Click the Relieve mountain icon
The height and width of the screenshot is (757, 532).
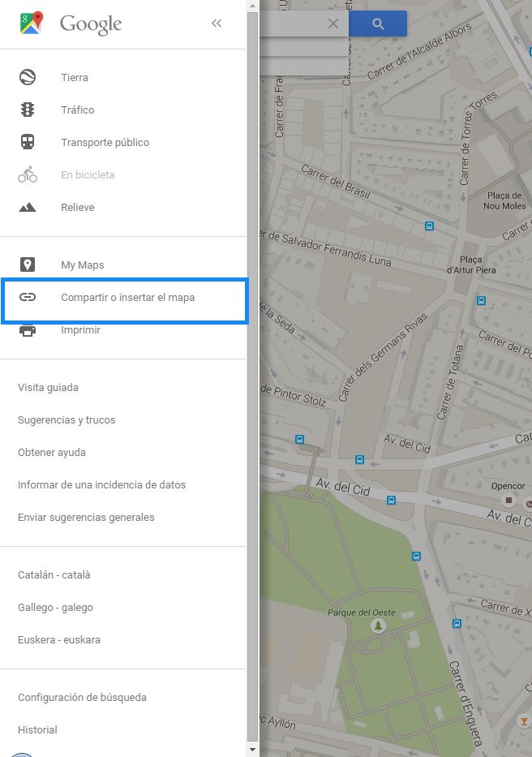pyautogui.click(x=28, y=208)
